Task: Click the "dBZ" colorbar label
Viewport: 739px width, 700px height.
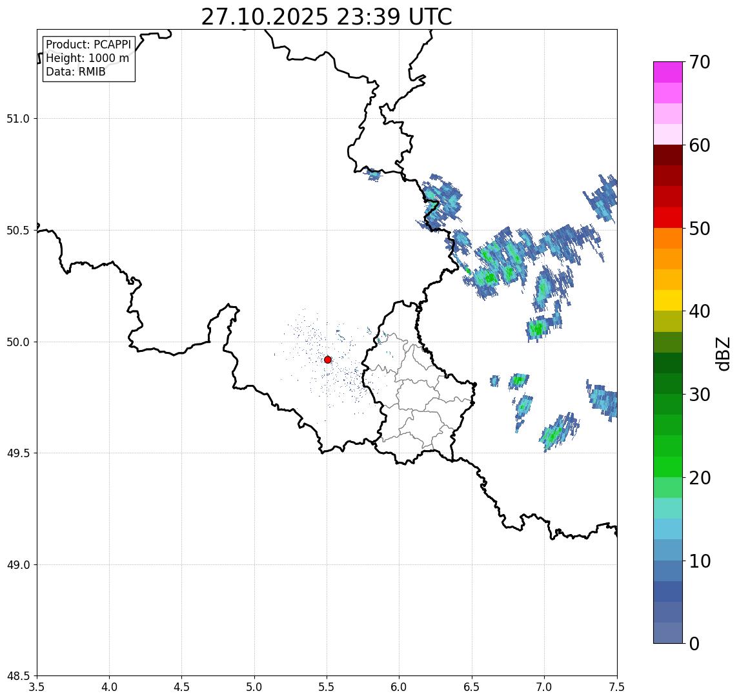Action: click(x=723, y=353)
